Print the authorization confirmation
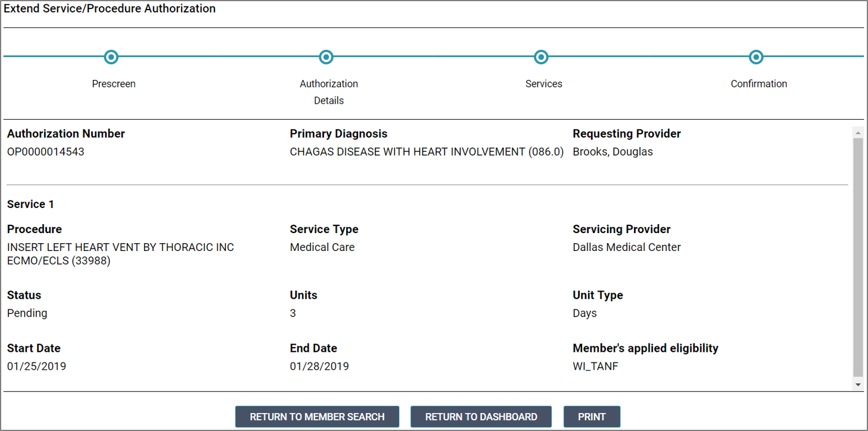This screenshot has width=868, height=431. click(592, 417)
